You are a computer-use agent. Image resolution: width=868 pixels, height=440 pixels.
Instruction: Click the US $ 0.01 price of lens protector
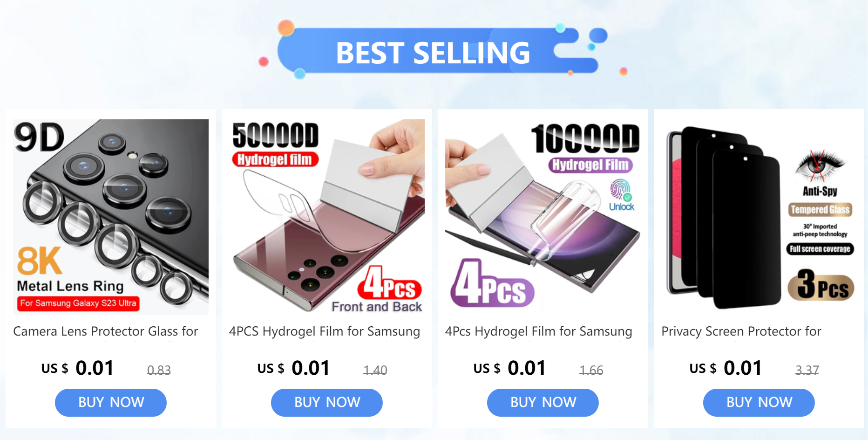(78, 368)
